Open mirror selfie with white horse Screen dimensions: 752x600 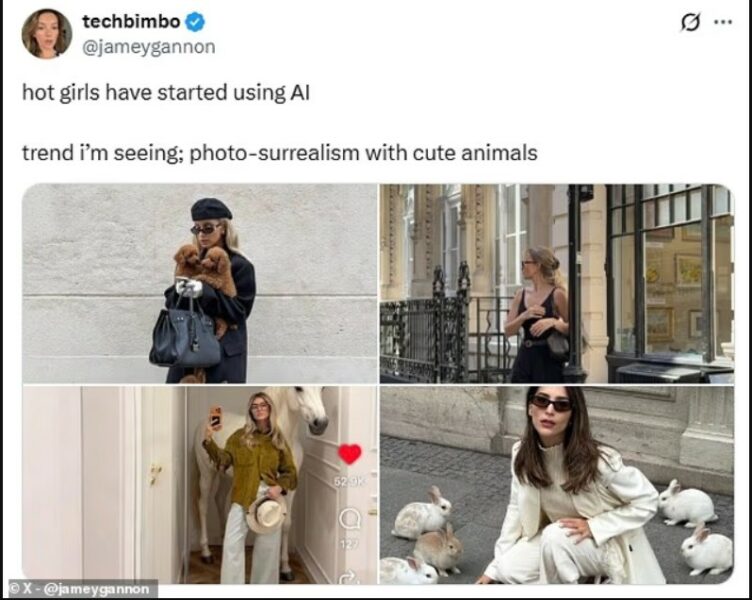(x=200, y=484)
